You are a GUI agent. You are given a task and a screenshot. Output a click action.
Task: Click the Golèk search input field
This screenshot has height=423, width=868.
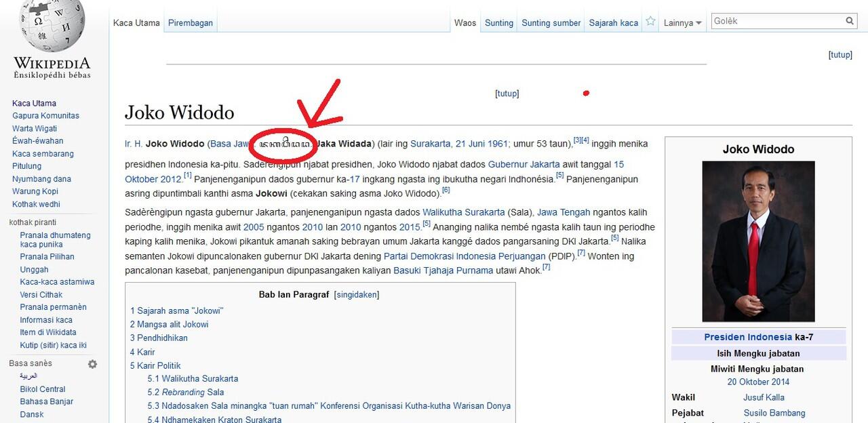776,22
